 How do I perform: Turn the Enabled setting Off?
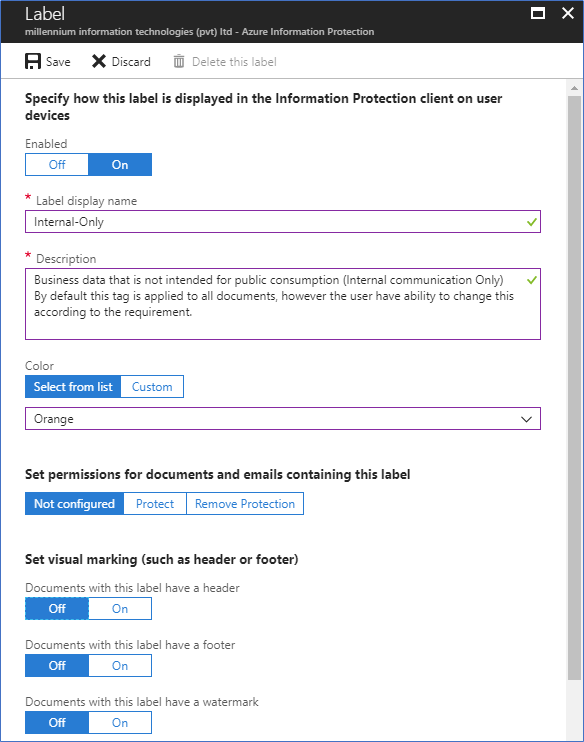[57, 165]
